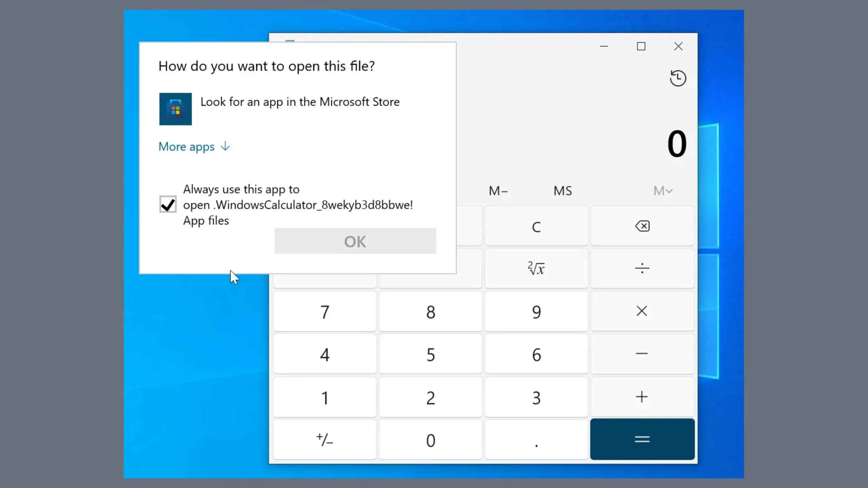Toggle the plus/minus sign button
The height and width of the screenshot is (488, 868).
[325, 440]
